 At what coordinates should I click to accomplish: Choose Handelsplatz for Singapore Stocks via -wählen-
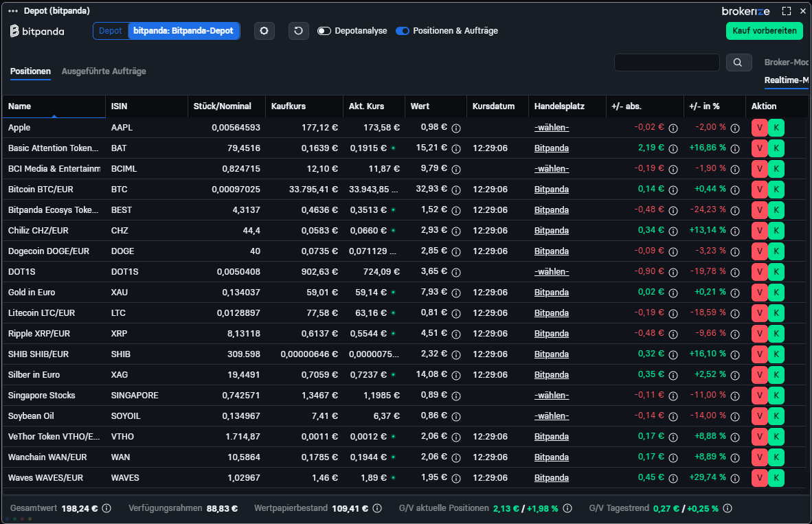click(552, 396)
